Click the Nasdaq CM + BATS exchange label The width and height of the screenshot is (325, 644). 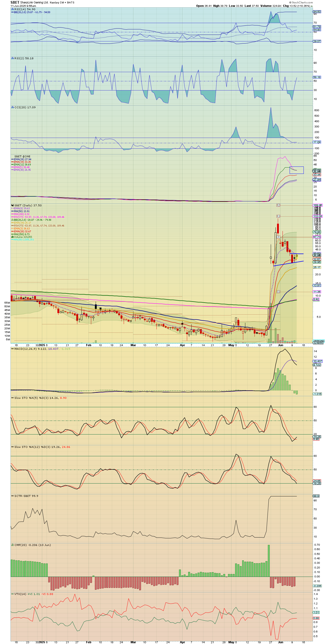(62, 3)
